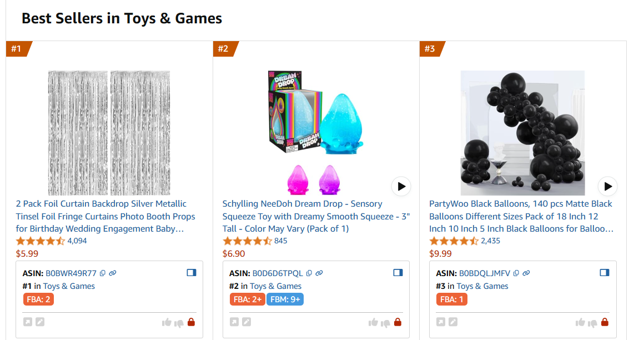Image resolution: width=644 pixels, height=340 pixels.
Task: Toggle the side panel icon on the #2 card
Action: pyautogui.click(x=398, y=272)
